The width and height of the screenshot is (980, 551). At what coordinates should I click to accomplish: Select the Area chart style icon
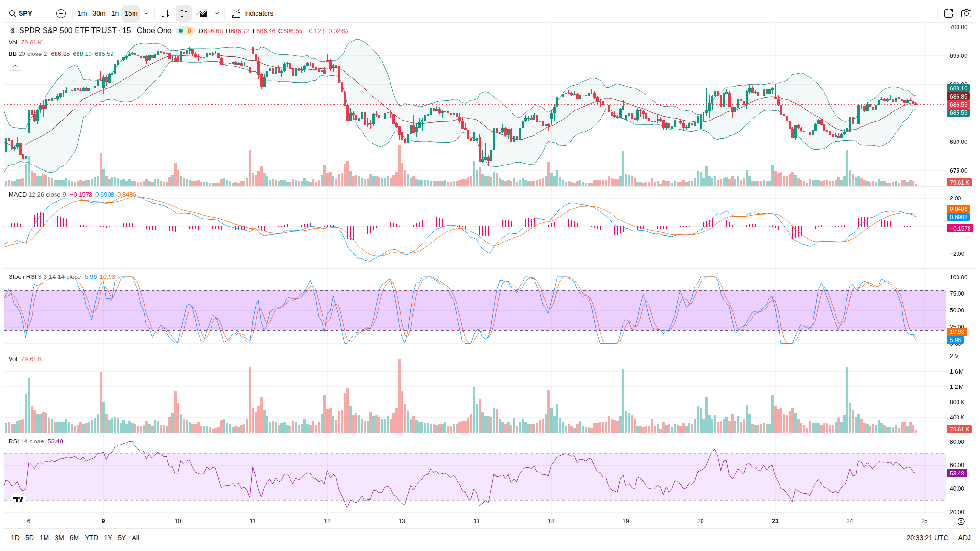point(202,13)
